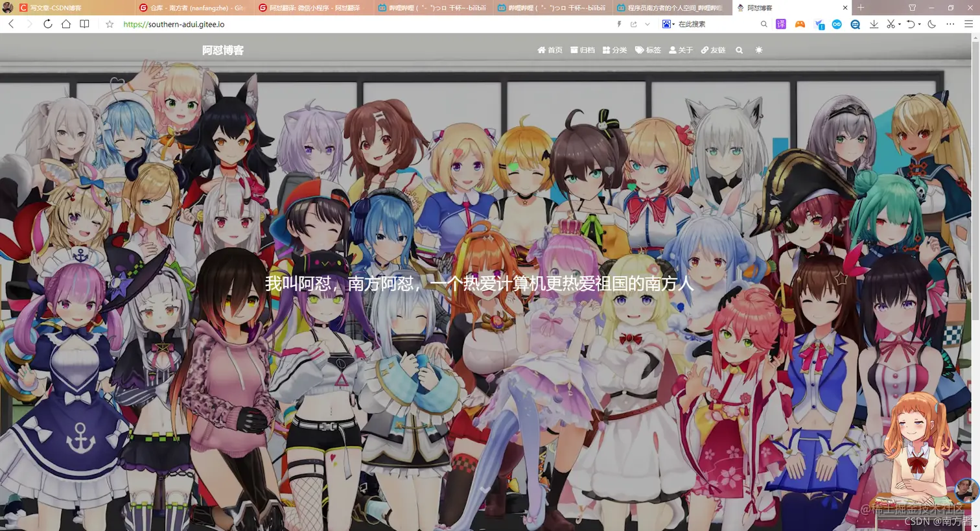Viewport: 980px width, 531px height.
Task: Open the 标签 tags menu item
Action: 648,50
